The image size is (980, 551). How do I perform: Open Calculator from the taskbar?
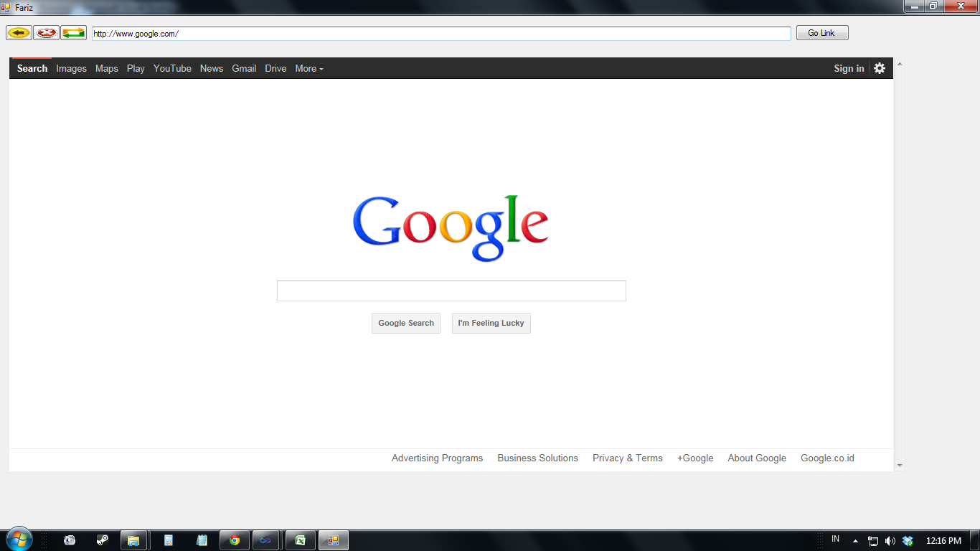[168, 540]
